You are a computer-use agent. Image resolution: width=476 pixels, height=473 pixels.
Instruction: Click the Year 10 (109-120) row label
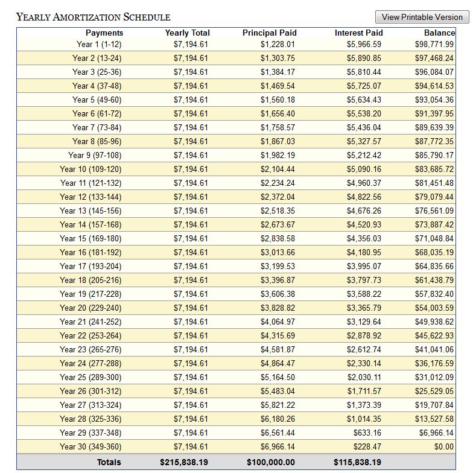(x=90, y=169)
